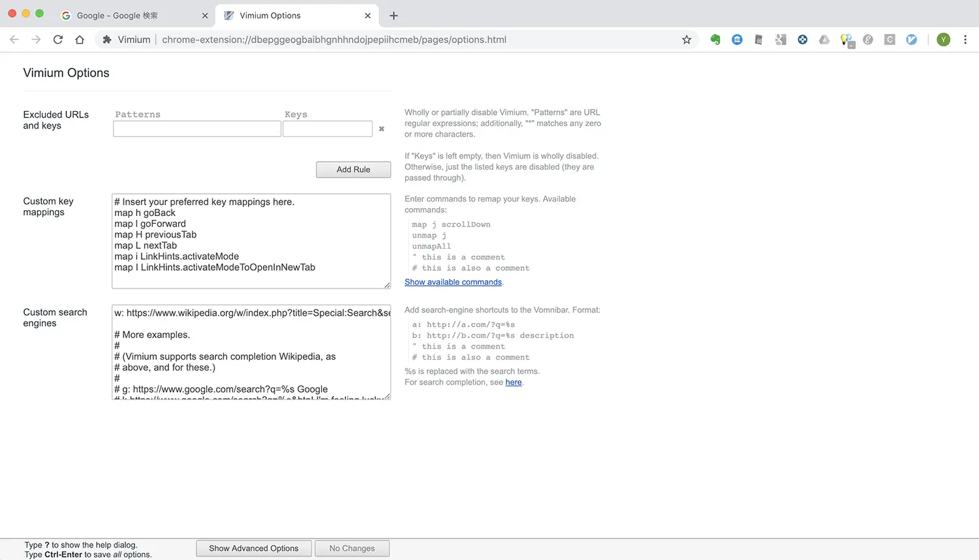Click into the Custom key mappings textarea
This screenshot has height=560, width=979.
click(x=251, y=241)
